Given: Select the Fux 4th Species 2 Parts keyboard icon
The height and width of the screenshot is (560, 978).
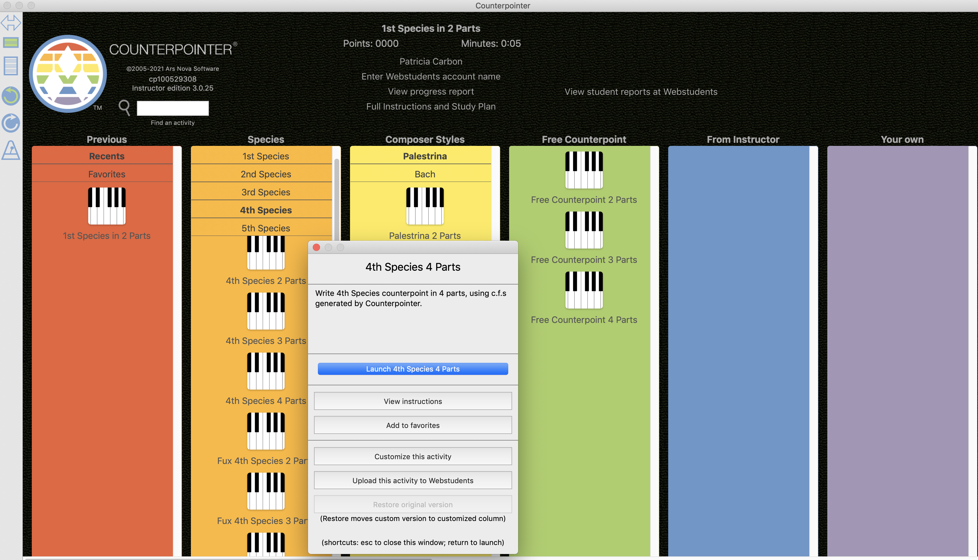Looking at the screenshot, I should pyautogui.click(x=266, y=431).
